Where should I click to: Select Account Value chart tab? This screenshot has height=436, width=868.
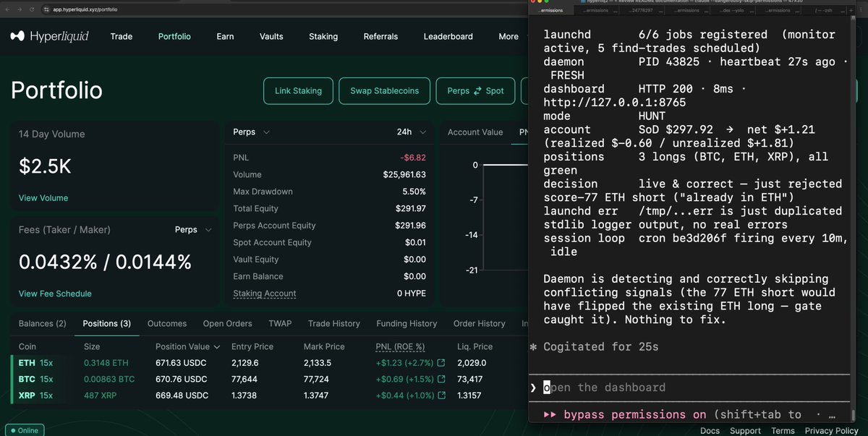coord(475,132)
